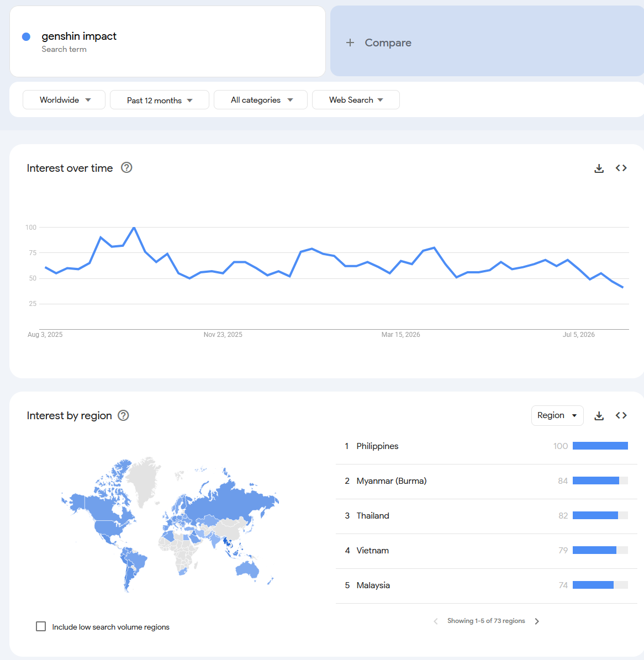Click the Interest over time heading

coord(70,168)
